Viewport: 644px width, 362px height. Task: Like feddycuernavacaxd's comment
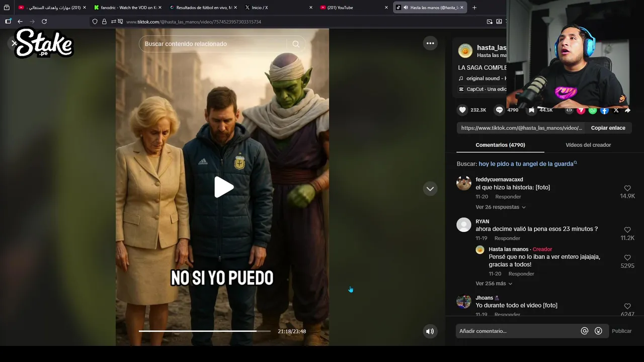click(x=627, y=188)
